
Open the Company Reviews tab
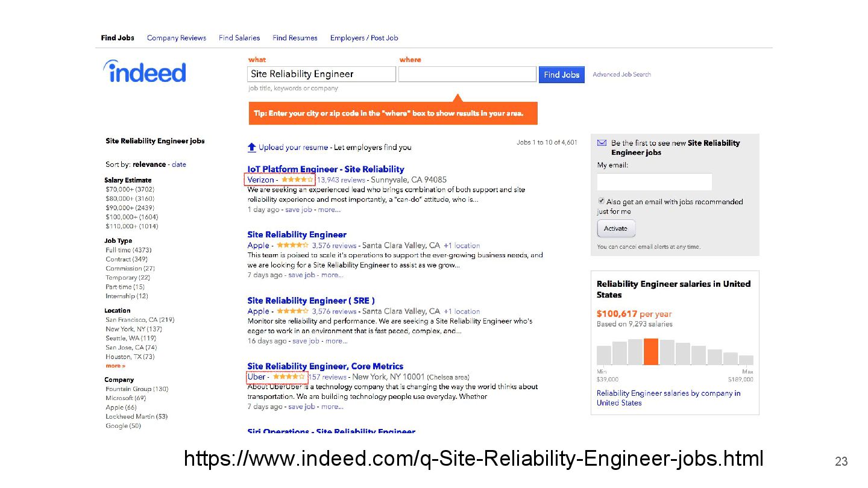click(x=177, y=38)
